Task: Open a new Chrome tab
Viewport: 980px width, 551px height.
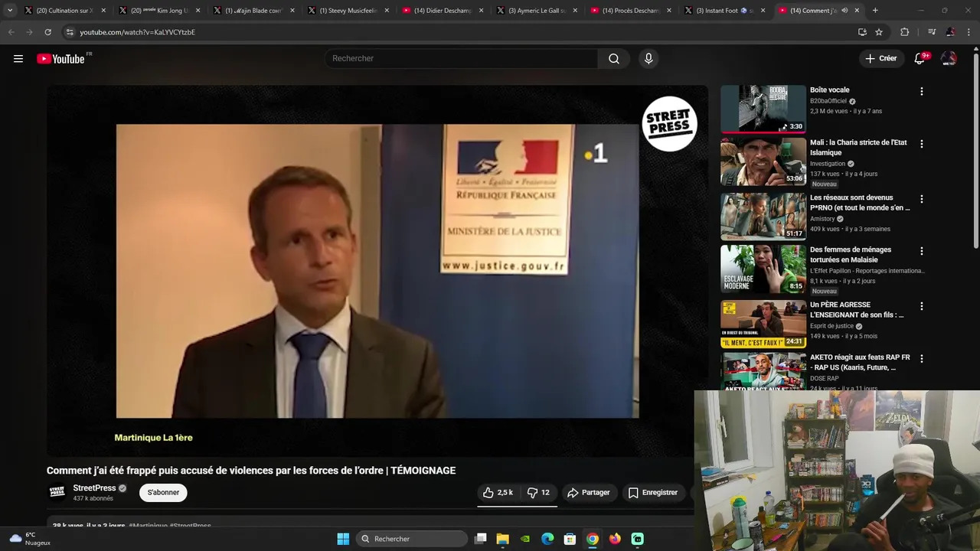Action: coord(875,11)
